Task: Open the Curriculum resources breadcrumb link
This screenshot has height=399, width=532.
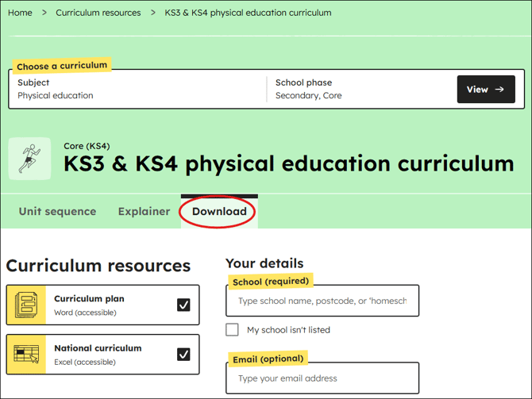Action: click(x=98, y=13)
